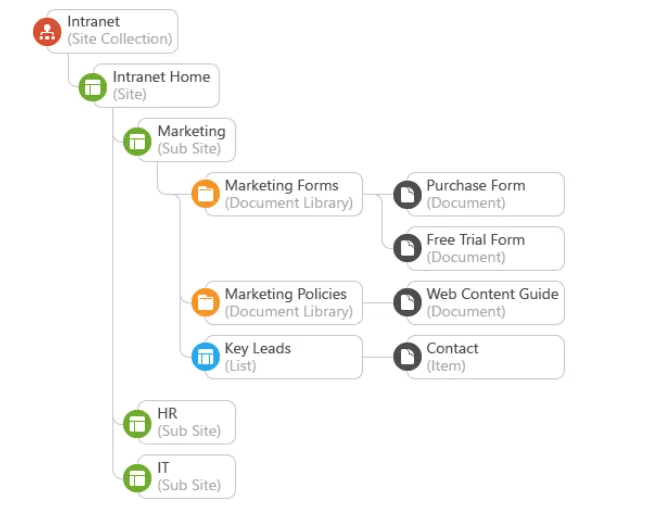Click the orange Marketing Forms library icon
Image resolution: width=666 pixels, height=530 pixels.
206,194
